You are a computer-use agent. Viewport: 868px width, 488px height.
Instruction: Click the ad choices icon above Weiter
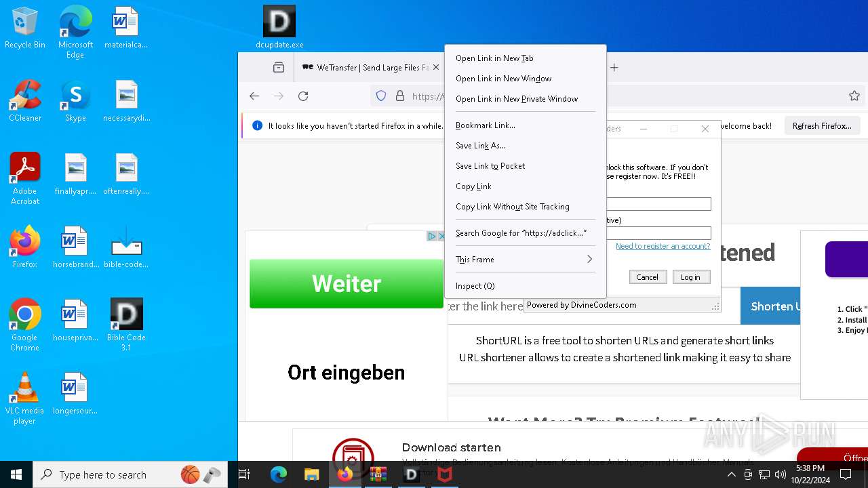coord(431,236)
